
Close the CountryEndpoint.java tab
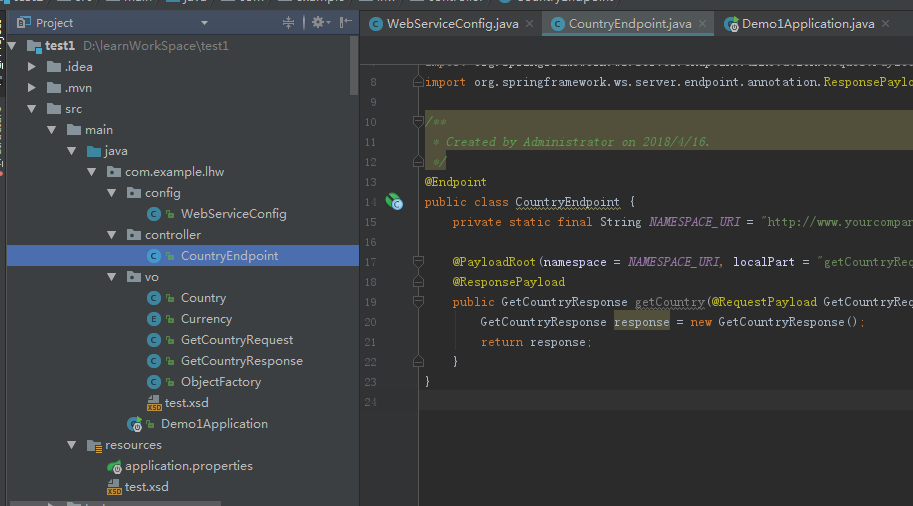[x=703, y=24]
